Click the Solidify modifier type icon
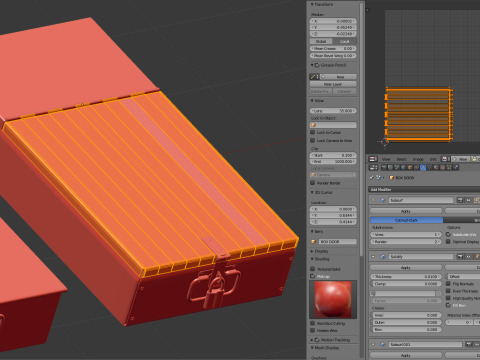This screenshot has height=360, width=480. (x=383, y=257)
